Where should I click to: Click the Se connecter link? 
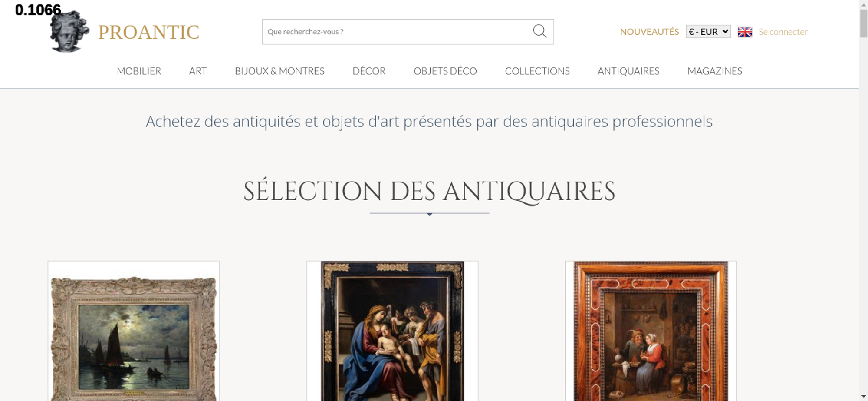(x=783, y=32)
